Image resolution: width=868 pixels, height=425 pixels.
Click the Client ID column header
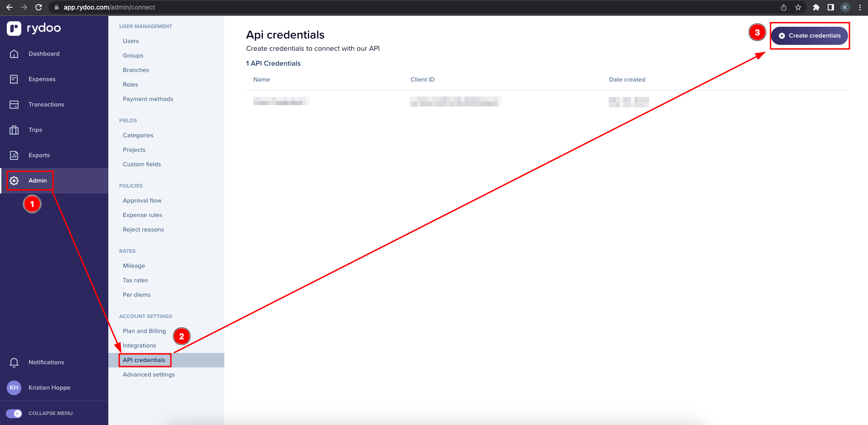(422, 80)
